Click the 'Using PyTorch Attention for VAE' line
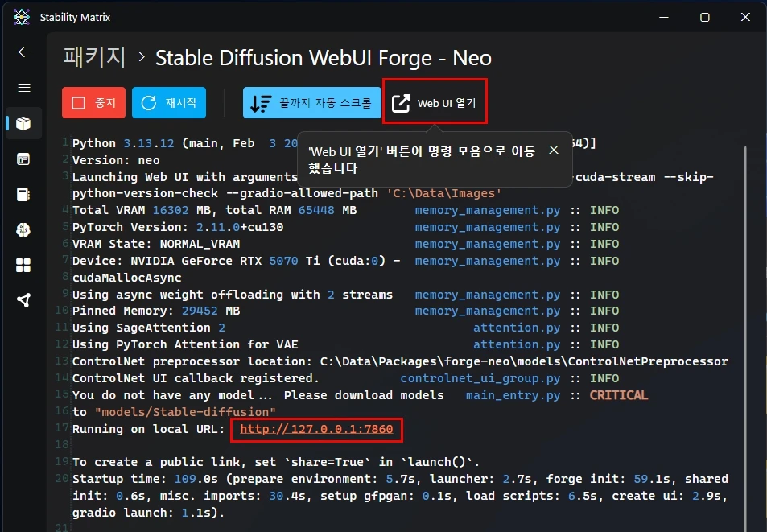 [185, 344]
